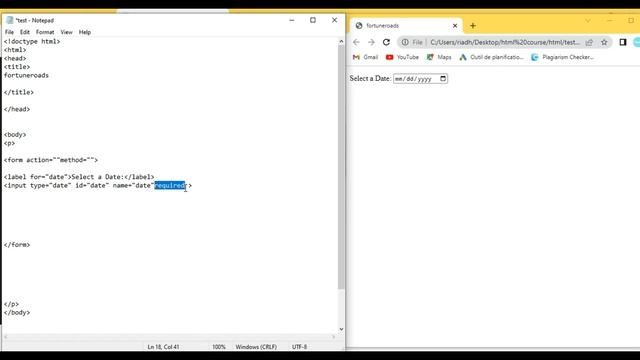Bookmark this page with the star icon

tap(604, 42)
